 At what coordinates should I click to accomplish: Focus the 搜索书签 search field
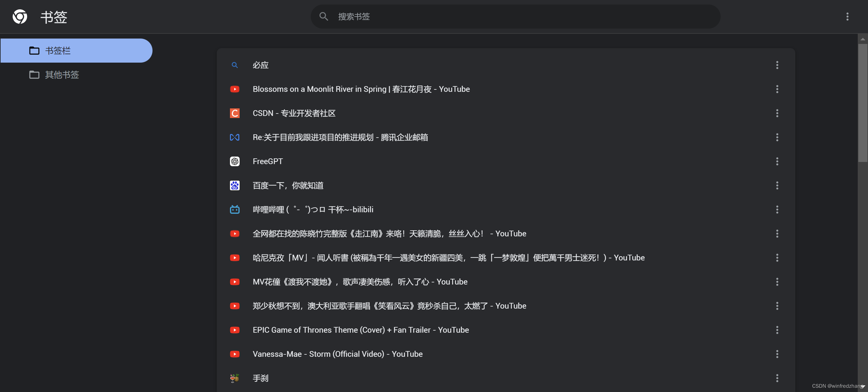coord(515,17)
